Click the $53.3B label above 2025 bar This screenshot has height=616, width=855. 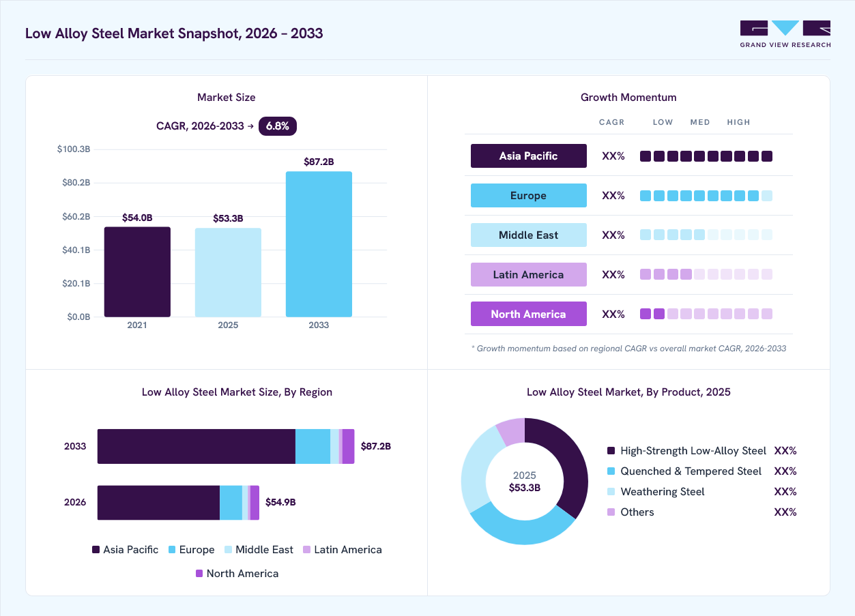(x=228, y=218)
